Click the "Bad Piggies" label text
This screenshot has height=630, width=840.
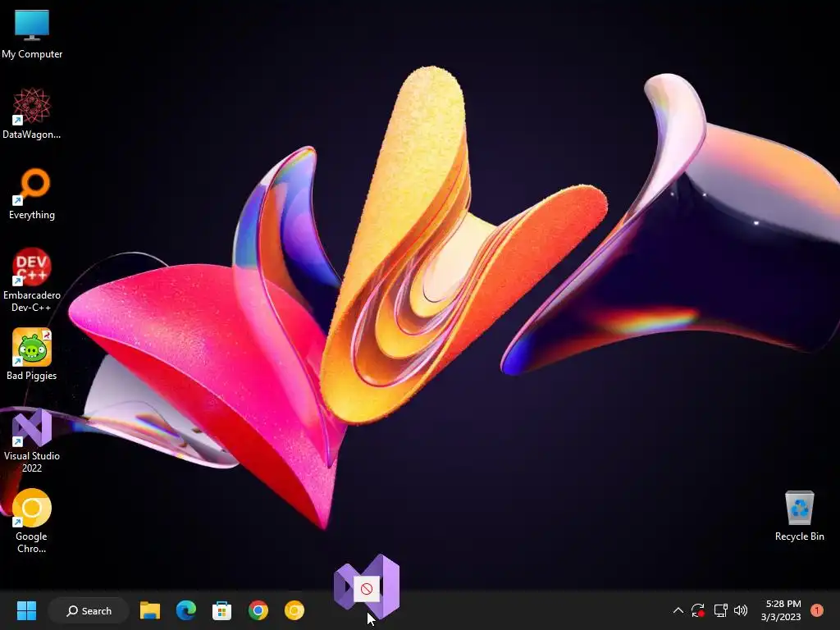[x=32, y=376]
